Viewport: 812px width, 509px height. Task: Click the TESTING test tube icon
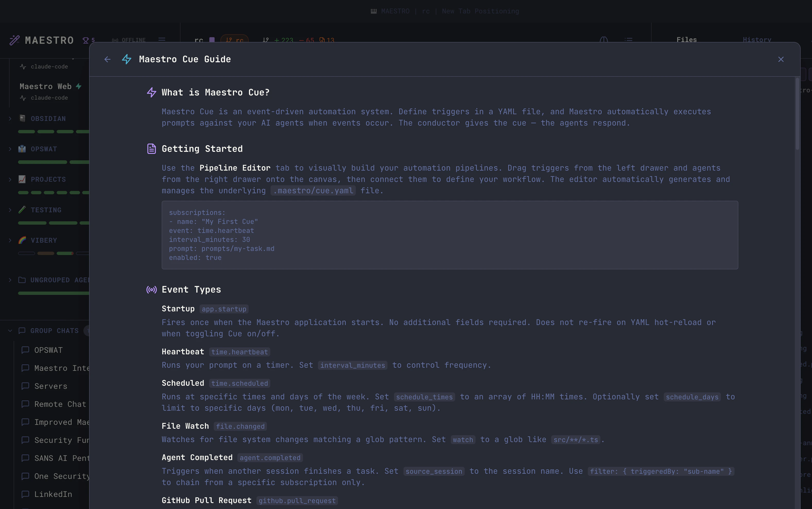[22, 210]
